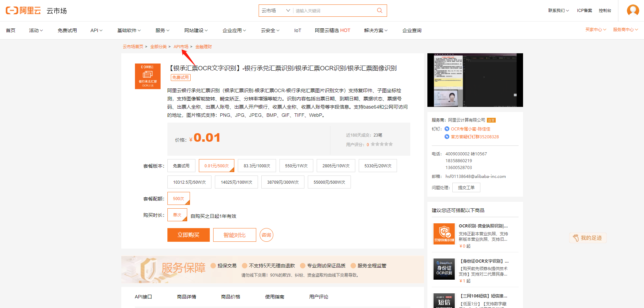Viewport: 644px width, 308px height.
Task: Click the 营业执照识别 product icon
Action: click(444, 234)
